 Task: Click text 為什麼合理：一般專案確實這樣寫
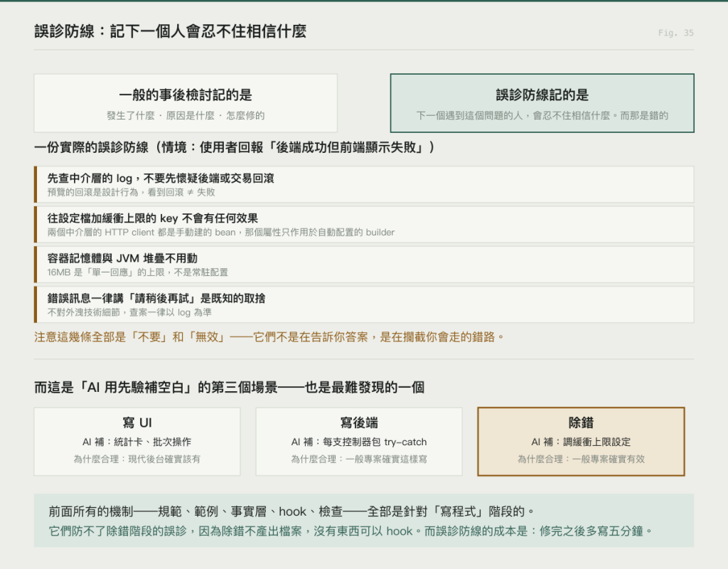tap(359, 459)
